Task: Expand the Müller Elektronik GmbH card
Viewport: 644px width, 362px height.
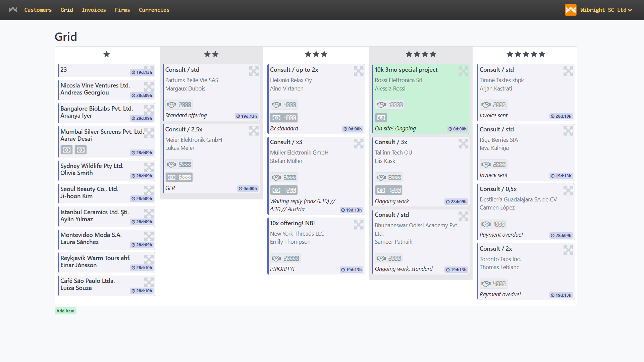Action: (x=359, y=143)
